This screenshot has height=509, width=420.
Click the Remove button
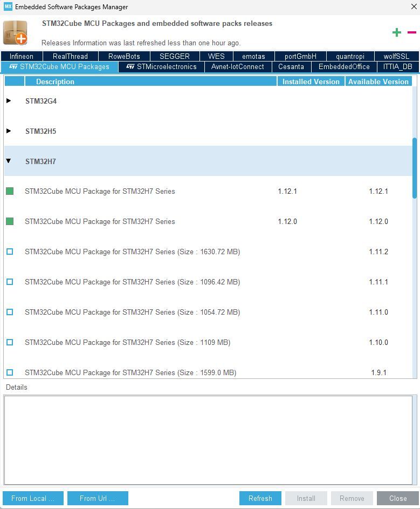click(x=352, y=498)
